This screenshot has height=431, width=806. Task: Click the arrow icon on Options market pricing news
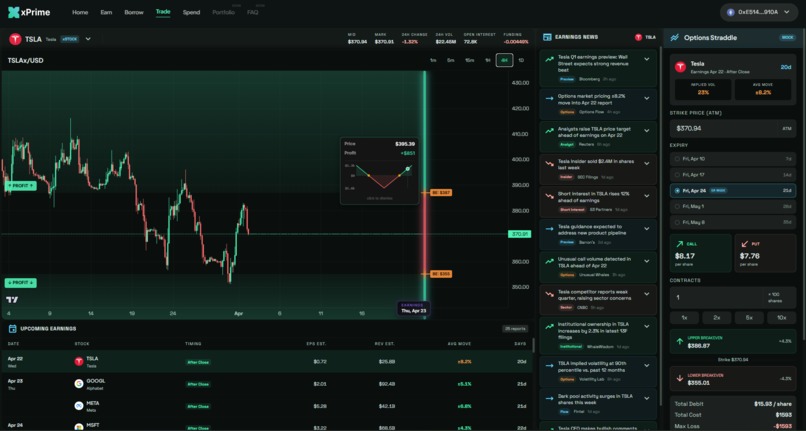(549, 98)
